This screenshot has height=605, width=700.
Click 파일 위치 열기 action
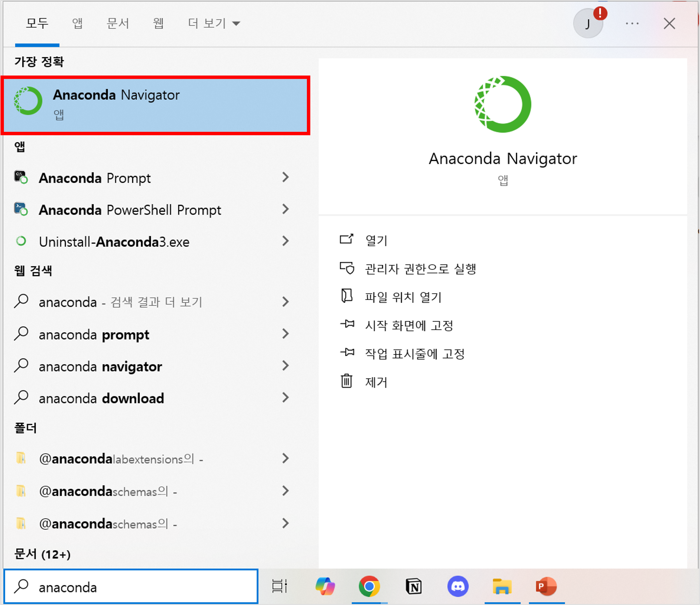403,298
